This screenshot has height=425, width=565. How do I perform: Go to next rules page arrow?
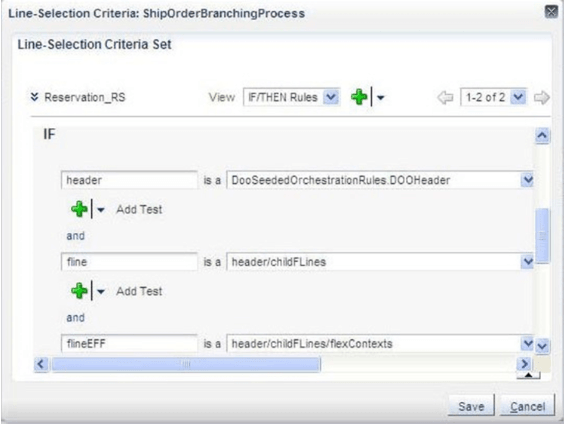pos(542,97)
